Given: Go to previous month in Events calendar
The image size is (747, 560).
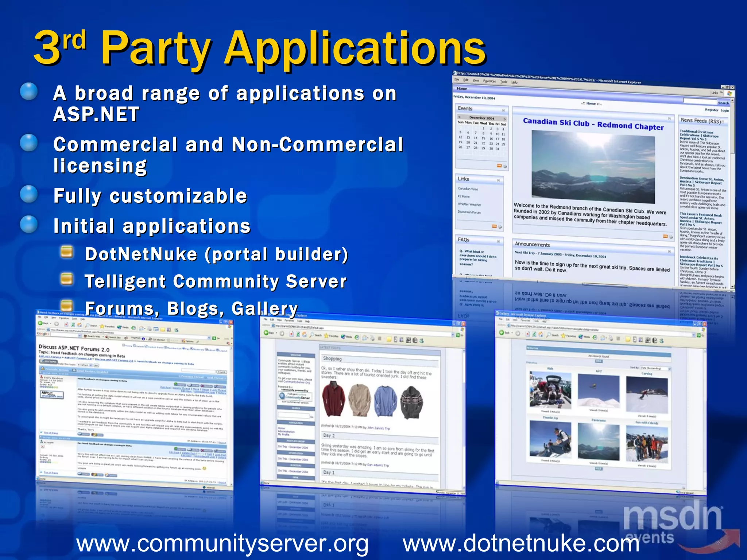Looking at the screenshot, I should click(x=460, y=117).
